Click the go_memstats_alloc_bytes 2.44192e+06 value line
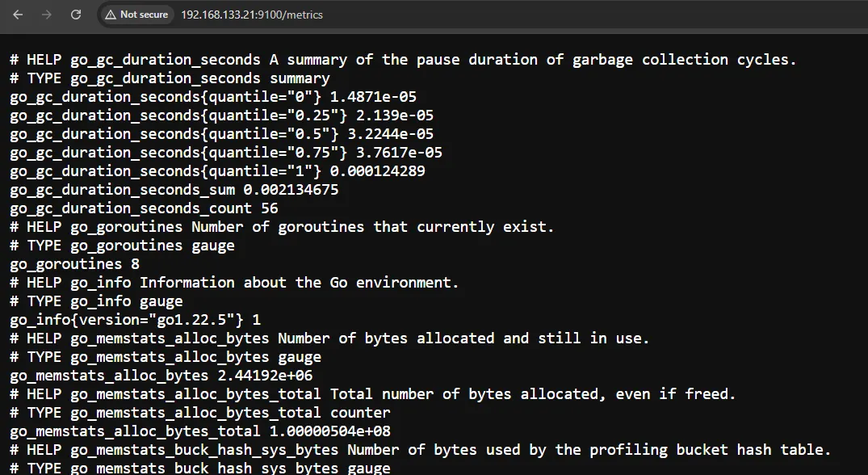This screenshot has height=475, width=868. [161, 376]
